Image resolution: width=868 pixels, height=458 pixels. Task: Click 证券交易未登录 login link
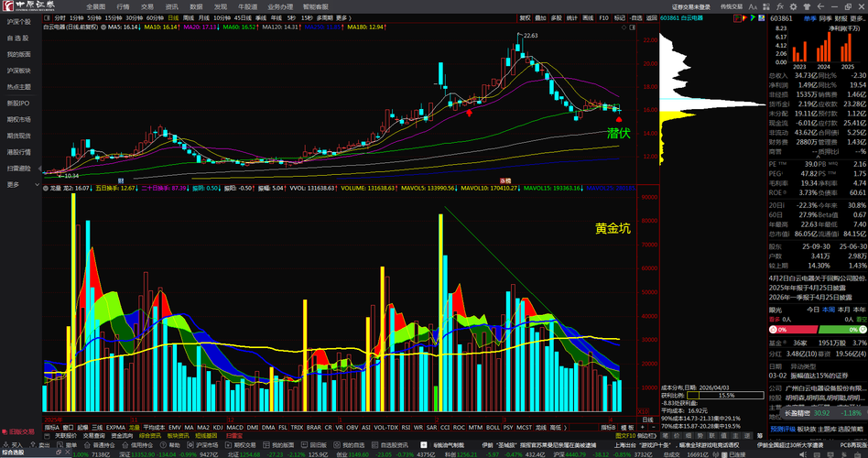coord(691,6)
